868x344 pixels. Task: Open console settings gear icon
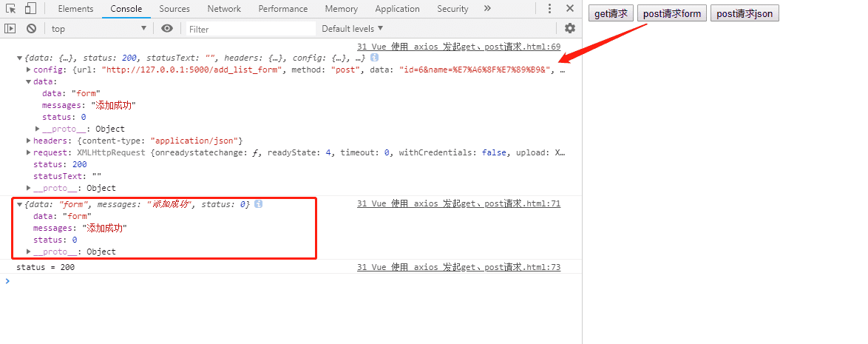pyautogui.click(x=569, y=28)
